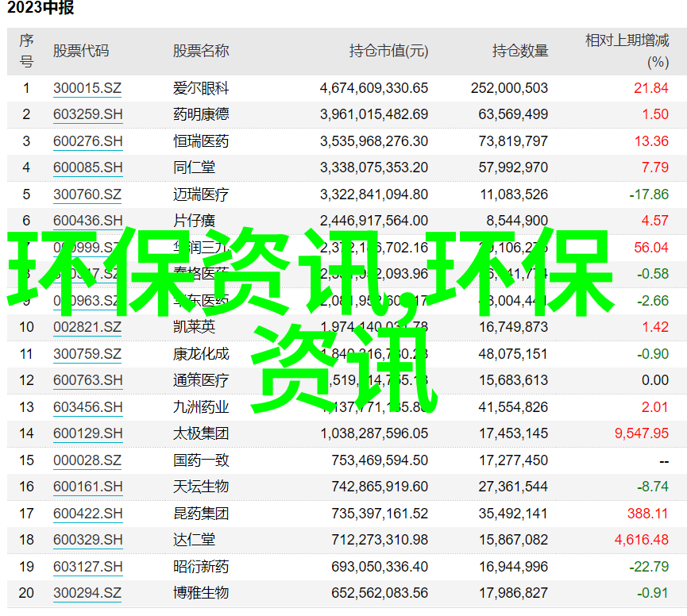Click the stock name 爱尔眼科

coord(201,88)
